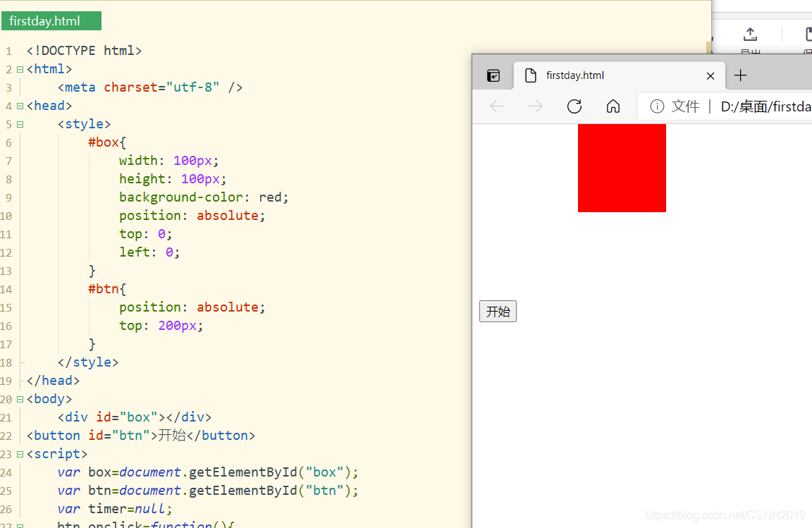
Task: Collapse the style tag fold on line 5
Action: point(20,124)
